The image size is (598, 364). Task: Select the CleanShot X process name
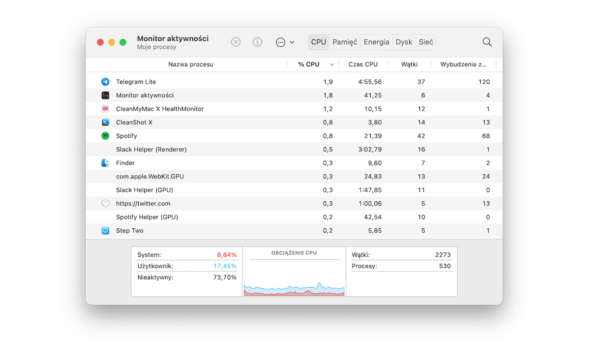[134, 122]
